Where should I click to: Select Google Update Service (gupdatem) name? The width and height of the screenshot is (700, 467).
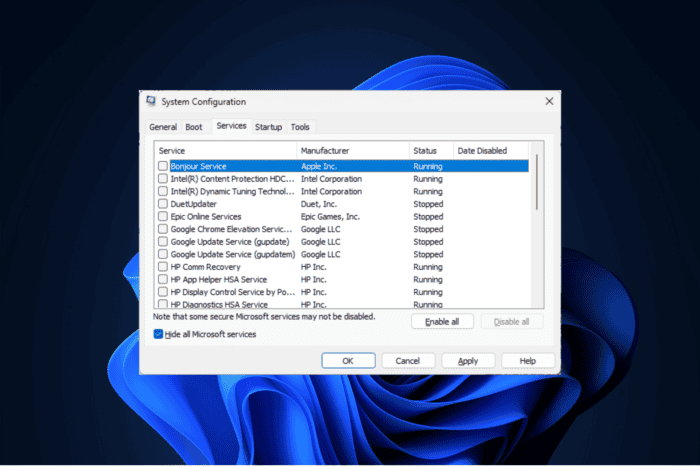[x=233, y=254]
